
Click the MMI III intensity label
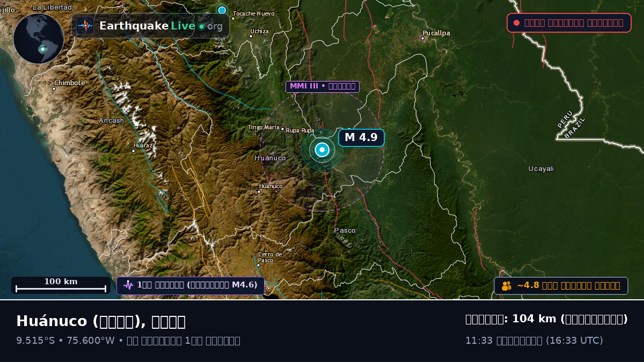coord(322,86)
